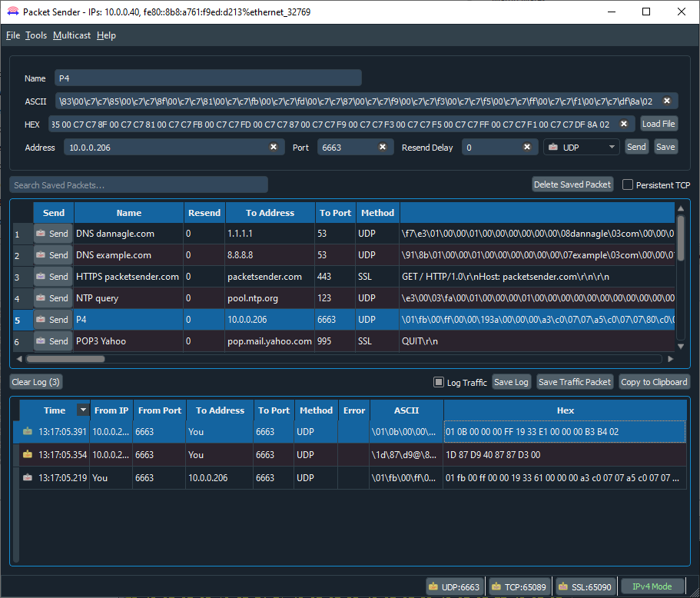Click Clear Log (3)
700x598 pixels.
click(35, 382)
